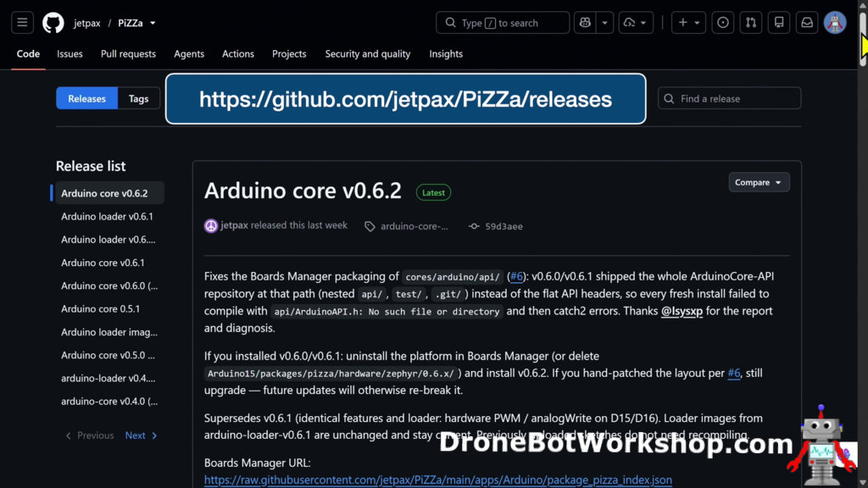868x488 pixels.
Task: Open the Arduino core v0.6.2 release title
Action: pos(303,191)
